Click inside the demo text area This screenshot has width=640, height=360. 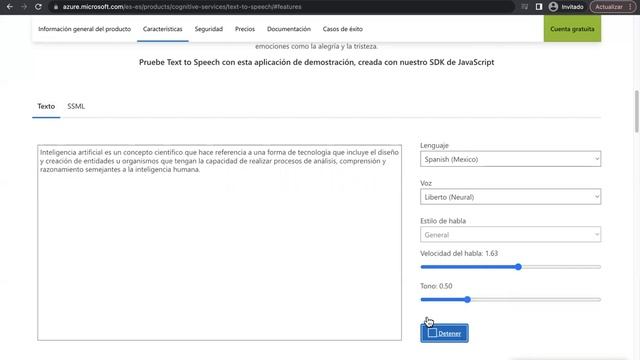click(x=220, y=242)
